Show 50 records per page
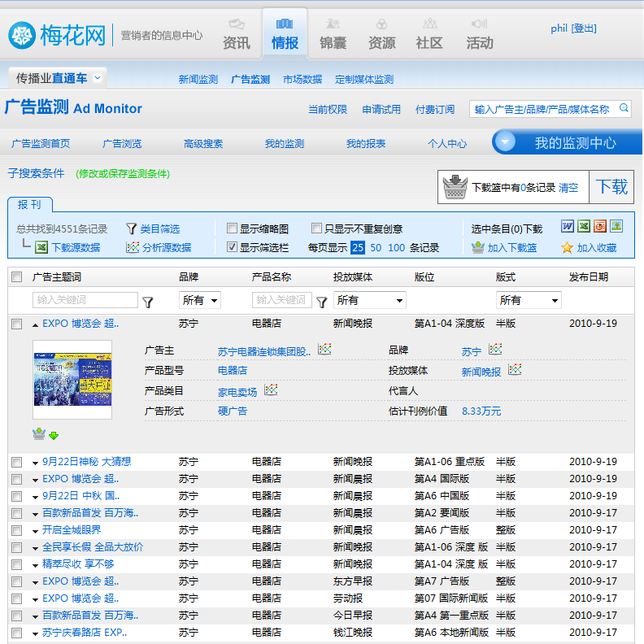Screen dimensions: 644x644 pyautogui.click(x=376, y=248)
